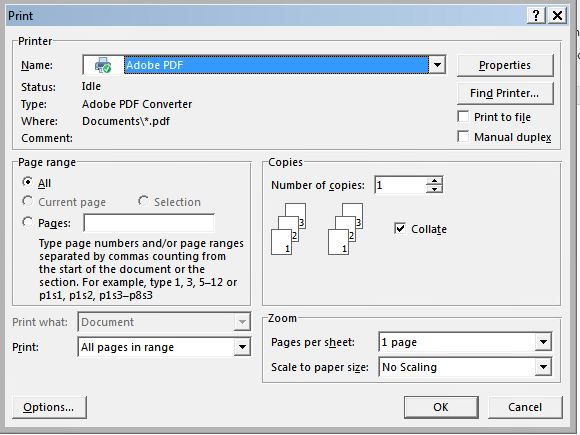Open the All pages in range dropdown
This screenshot has height=435, width=580.
point(242,347)
